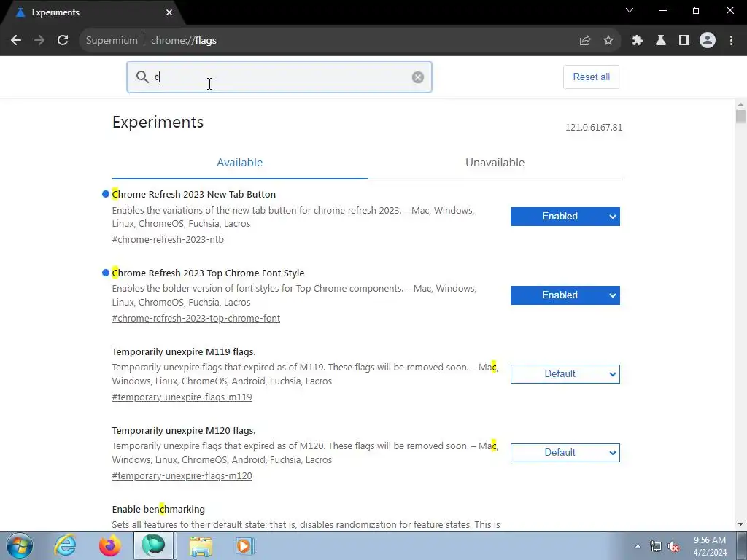The width and height of the screenshot is (747, 560).
Task: Open the tab search chevron in title bar
Action: point(630,10)
